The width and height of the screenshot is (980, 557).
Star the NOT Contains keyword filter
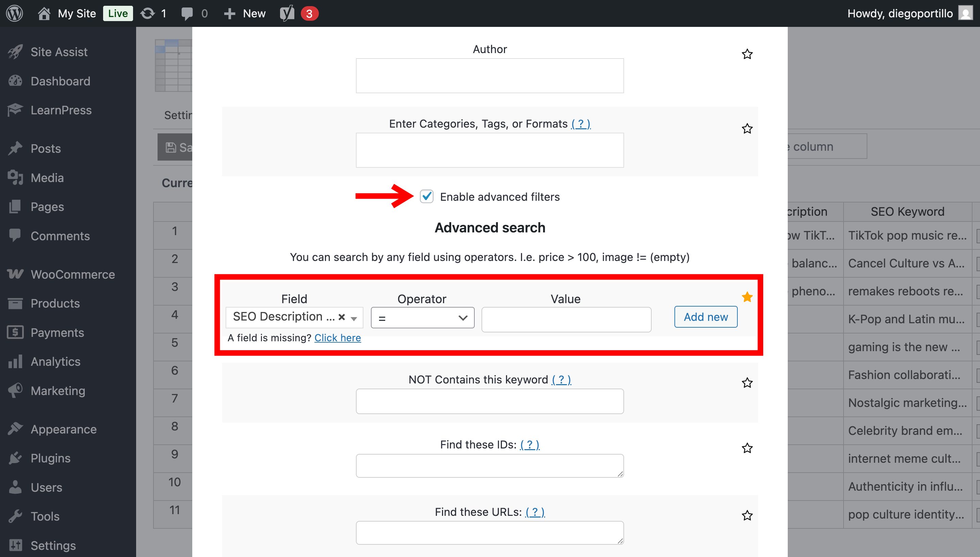(747, 383)
